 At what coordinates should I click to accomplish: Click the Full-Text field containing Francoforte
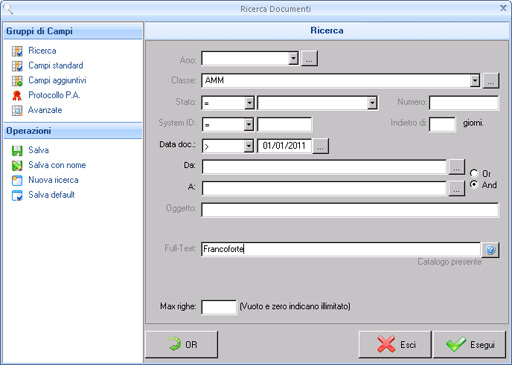[x=341, y=249]
